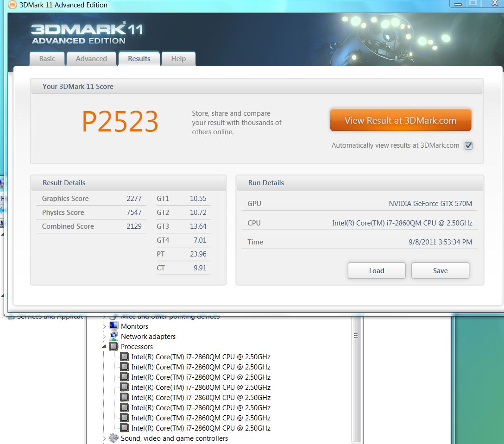Select the Monitors tree item label
Screen dimensions: 504x444
(x=134, y=326)
